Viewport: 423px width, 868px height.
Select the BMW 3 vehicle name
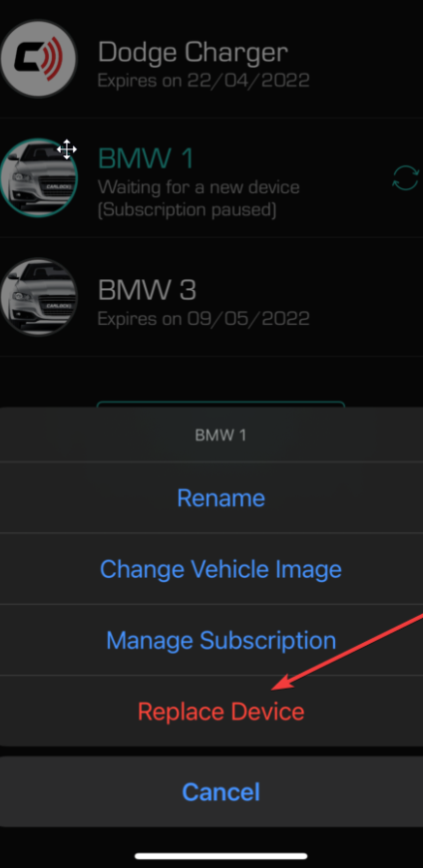pyautogui.click(x=147, y=289)
